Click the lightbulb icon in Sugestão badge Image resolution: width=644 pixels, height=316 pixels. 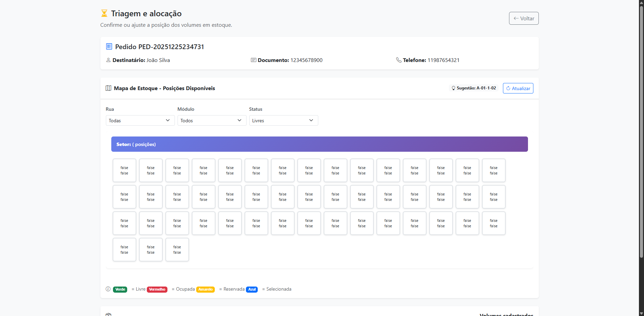[454, 88]
